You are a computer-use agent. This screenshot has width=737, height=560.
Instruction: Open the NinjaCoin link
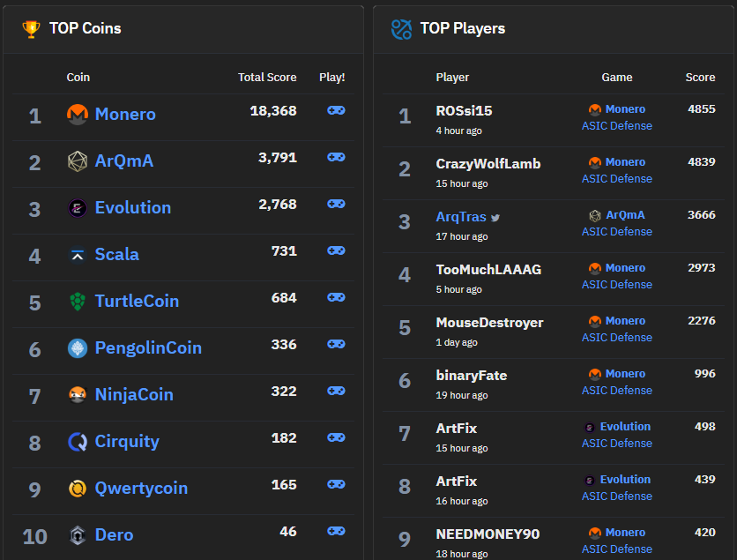pos(134,395)
